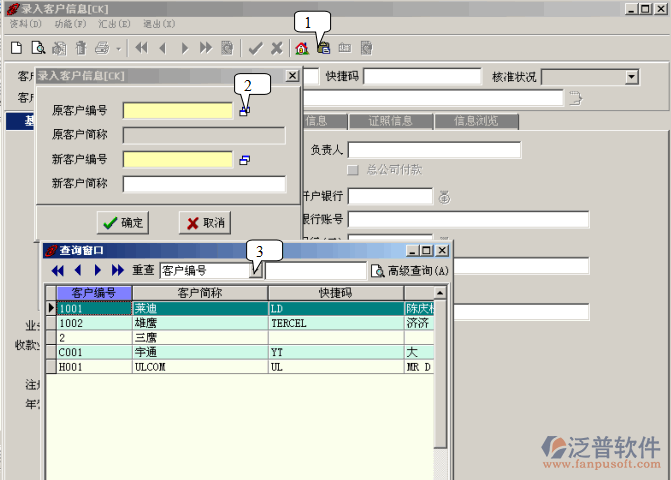Screen dimensions: 671x480
Task: Go to first record in main toolbar
Action: [141, 47]
